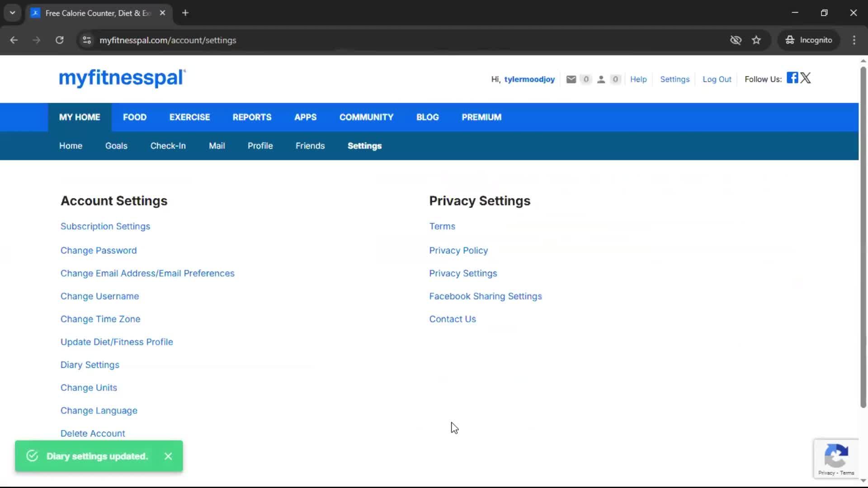Image resolution: width=868 pixels, height=488 pixels.
Task: Click the reCAPTCHA badge
Action: click(x=836, y=459)
